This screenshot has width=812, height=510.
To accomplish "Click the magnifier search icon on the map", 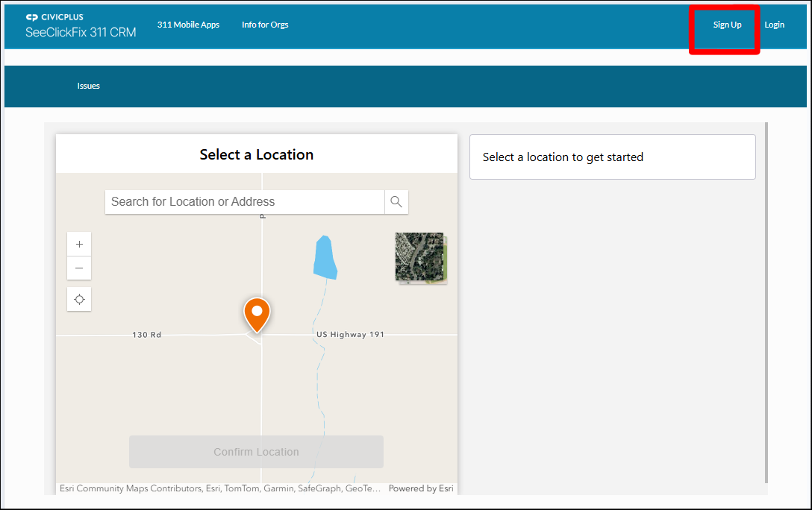I will pos(396,202).
